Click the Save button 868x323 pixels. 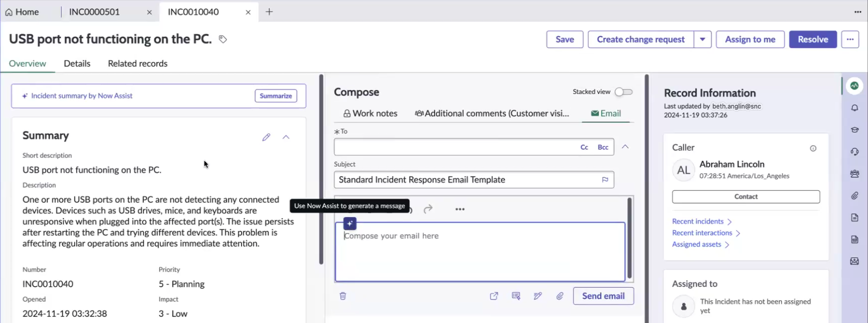[x=565, y=39]
